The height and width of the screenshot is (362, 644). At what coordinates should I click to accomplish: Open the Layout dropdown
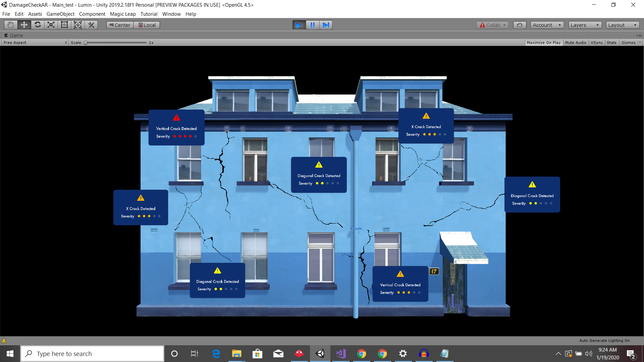(x=622, y=25)
